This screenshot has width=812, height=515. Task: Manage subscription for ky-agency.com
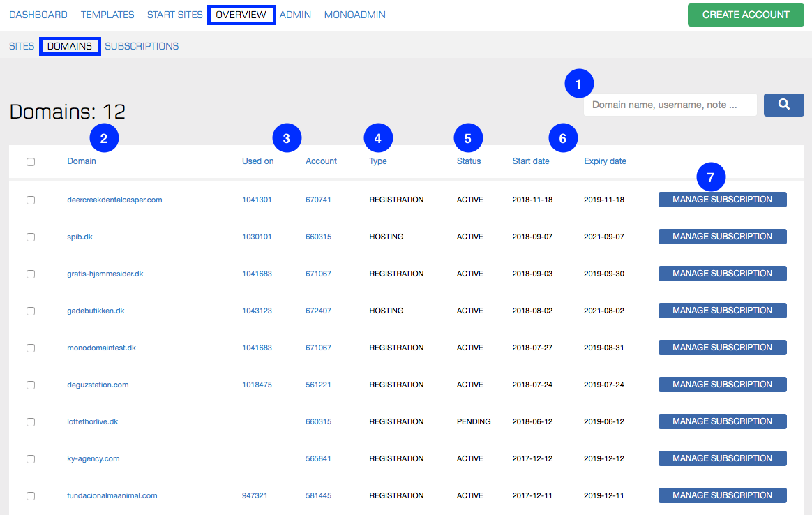[723, 458]
